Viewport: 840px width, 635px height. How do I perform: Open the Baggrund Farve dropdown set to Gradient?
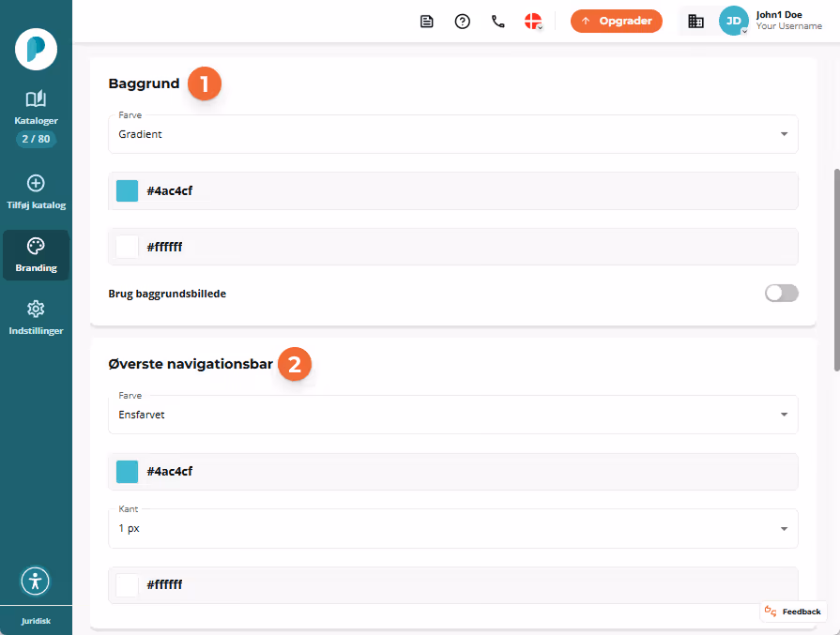point(453,134)
